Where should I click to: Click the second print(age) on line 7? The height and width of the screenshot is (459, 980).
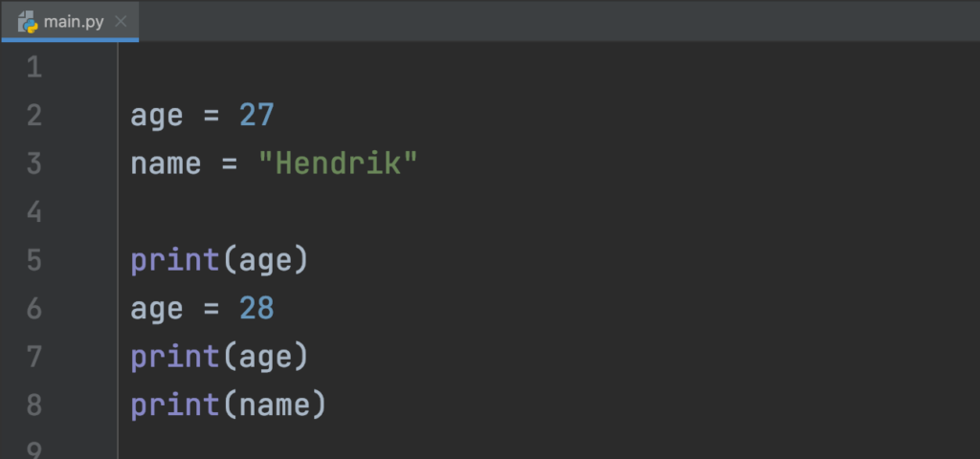pos(219,357)
